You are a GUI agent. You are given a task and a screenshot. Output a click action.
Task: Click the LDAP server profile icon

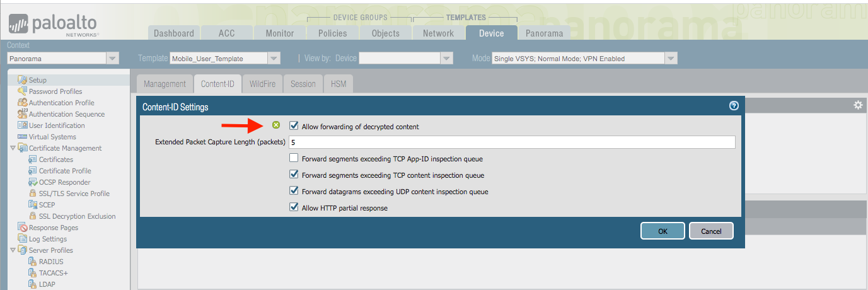point(33,284)
